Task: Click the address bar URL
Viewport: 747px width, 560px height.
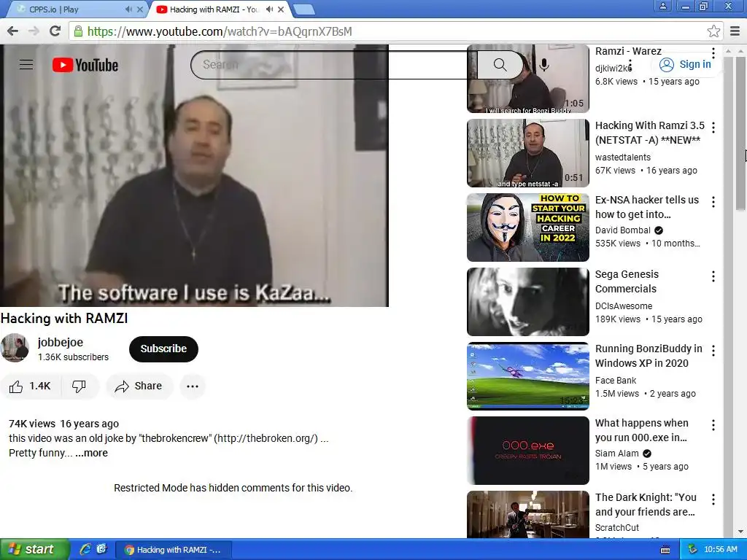Action: (219, 31)
